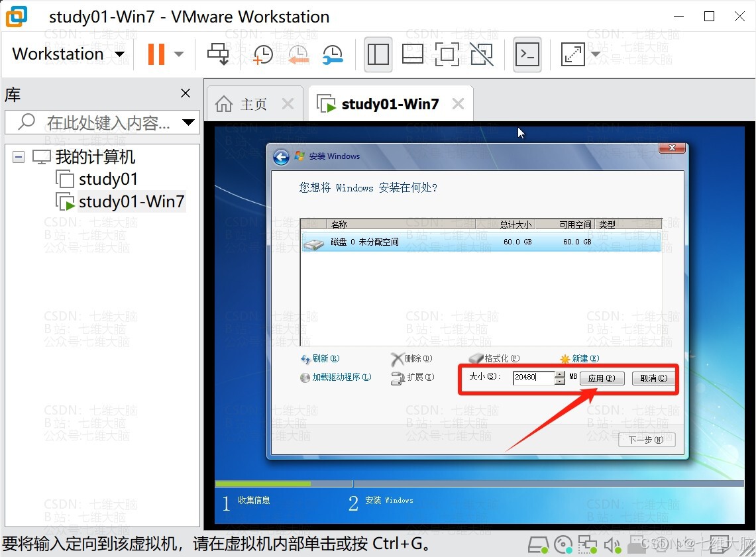The width and height of the screenshot is (756, 557).
Task: Click the 刷新 refresh link
Action: coord(320,358)
